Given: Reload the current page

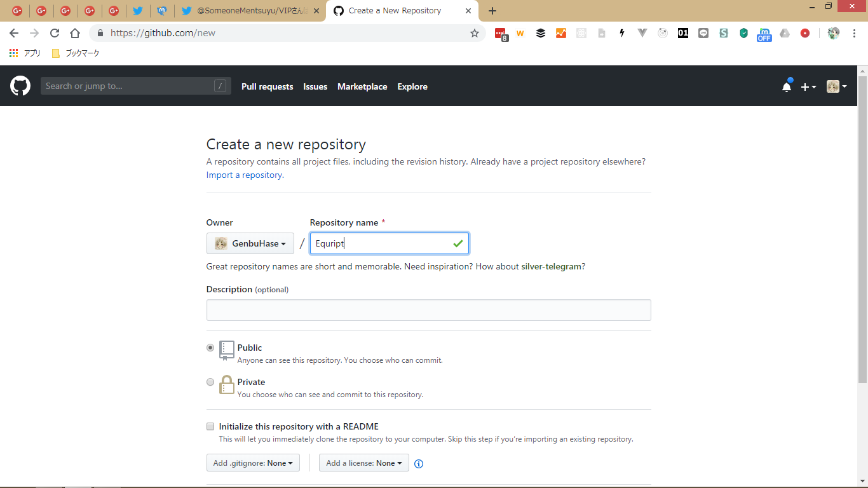Looking at the screenshot, I should pyautogui.click(x=55, y=33).
